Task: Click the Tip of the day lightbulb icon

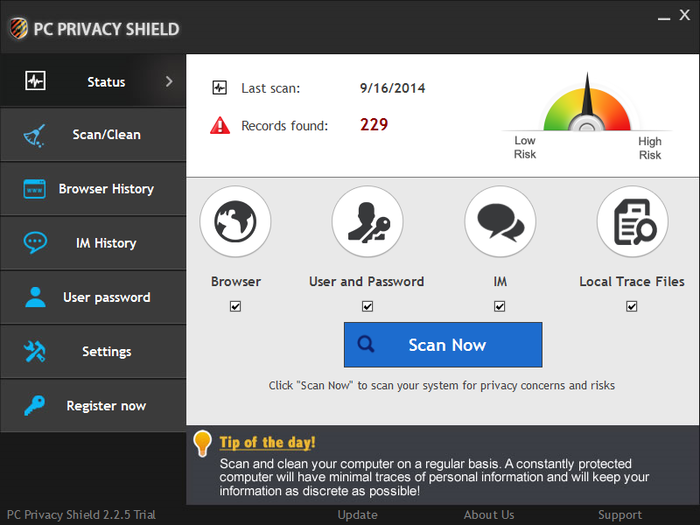Action: 202,443
